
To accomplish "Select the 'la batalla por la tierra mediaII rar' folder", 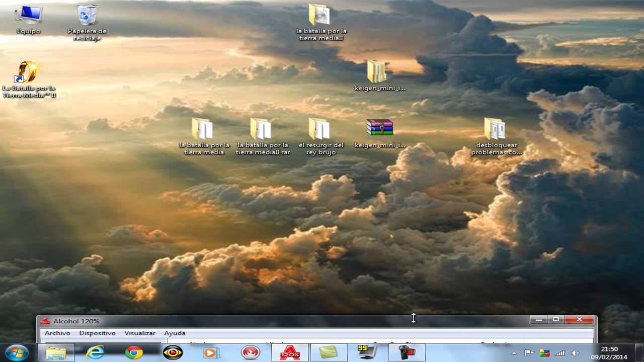I will [x=263, y=136].
